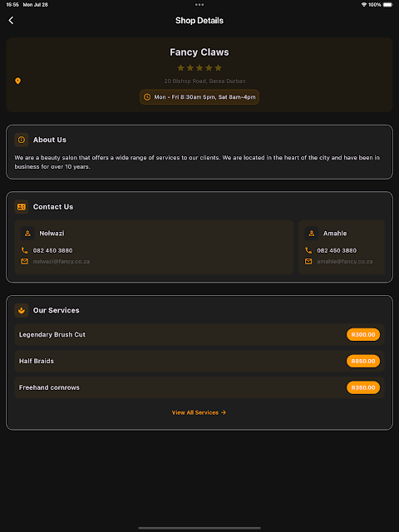Viewport: 399px width, 532px height.
Task: Tap the clock icon beside opening hours
Action: click(x=147, y=97)
